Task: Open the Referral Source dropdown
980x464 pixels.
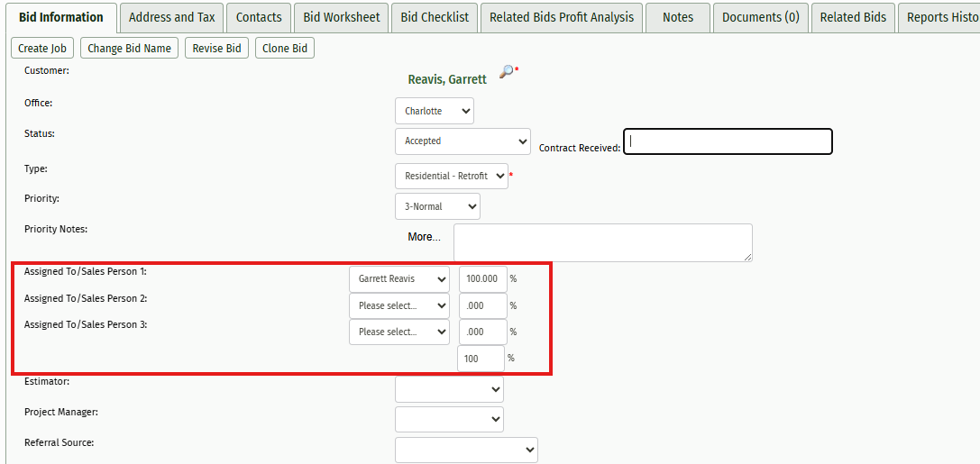Action: [x=465, y=450]
